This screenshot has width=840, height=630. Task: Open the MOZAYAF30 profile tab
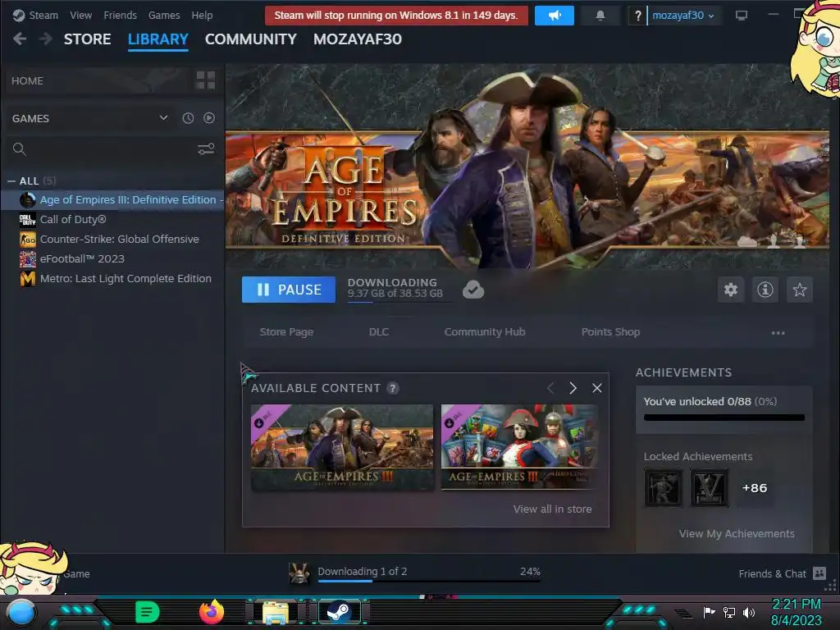pyautogui.click(x=358, y=39)
